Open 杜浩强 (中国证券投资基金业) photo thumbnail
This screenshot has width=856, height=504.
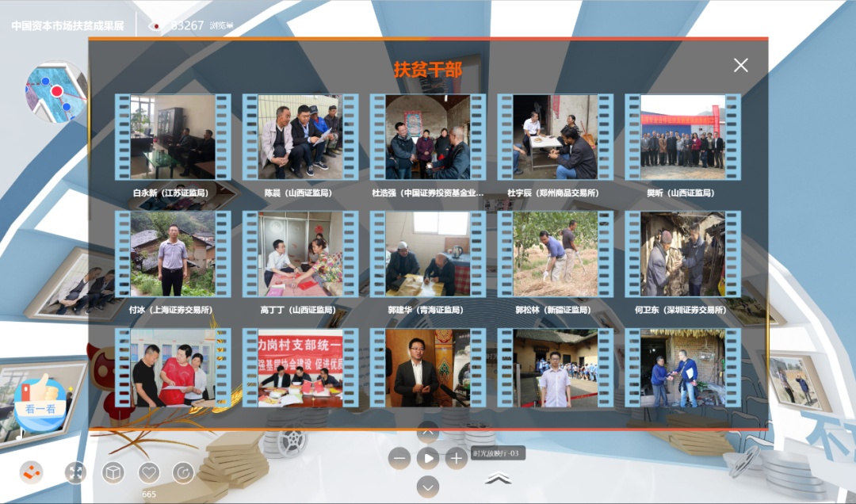pyautogui.click(x=428, y=137)
